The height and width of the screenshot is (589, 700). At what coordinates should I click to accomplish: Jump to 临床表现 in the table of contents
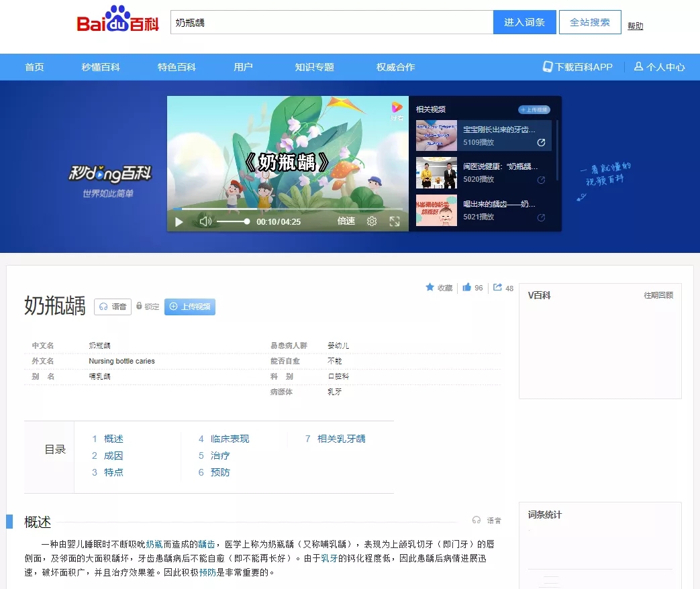pos(230,439)
